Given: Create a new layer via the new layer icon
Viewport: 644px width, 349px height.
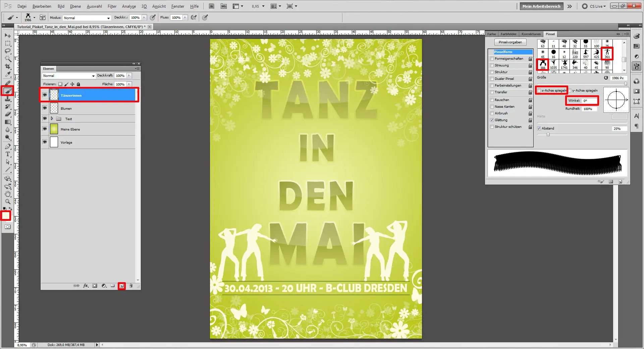Looking at the screenshot, I should pos(121,286).
